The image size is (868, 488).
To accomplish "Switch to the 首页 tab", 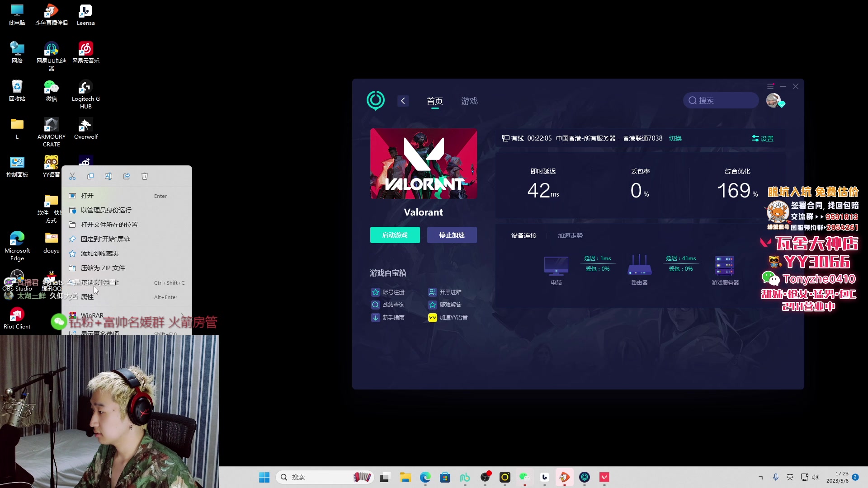I will pyautogui.click(x=434, y=101).
